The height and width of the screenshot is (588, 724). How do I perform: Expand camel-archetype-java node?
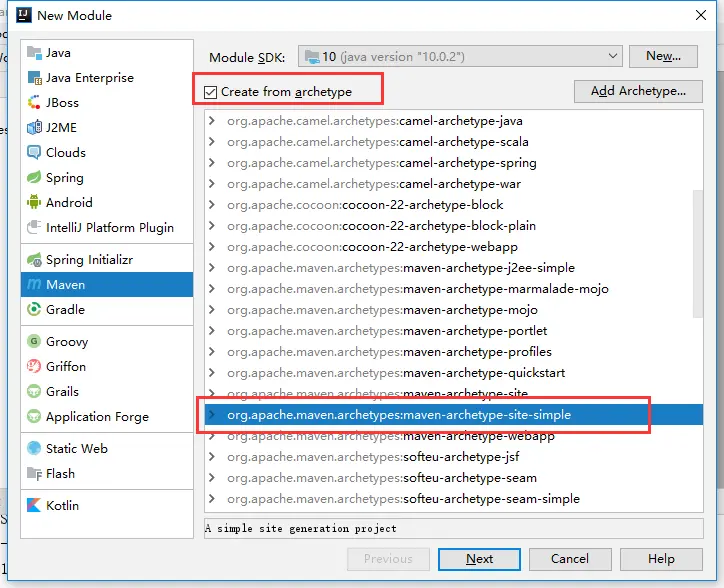coord(212,121)
